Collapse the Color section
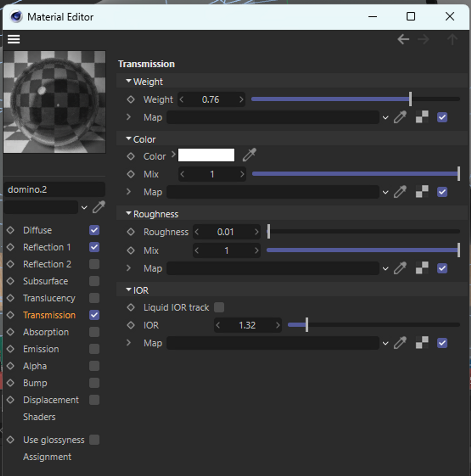This screenshot has height=476, width=471. point(129,139)
